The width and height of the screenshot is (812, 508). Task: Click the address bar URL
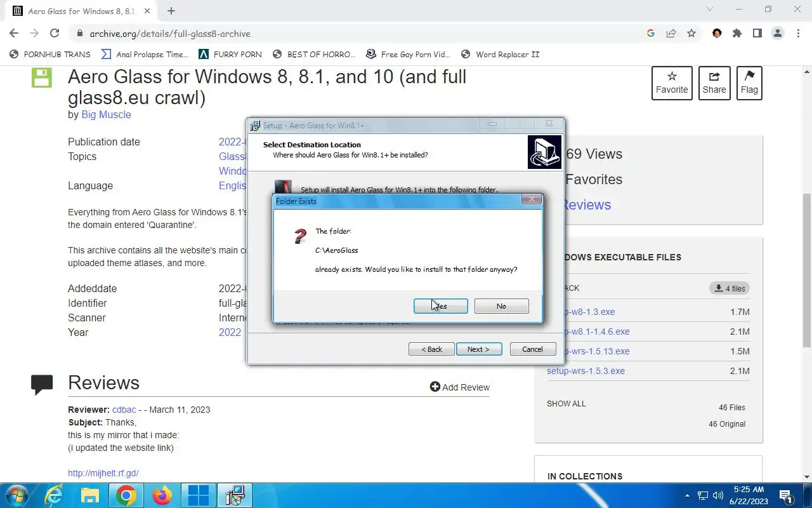pos(170,34)
